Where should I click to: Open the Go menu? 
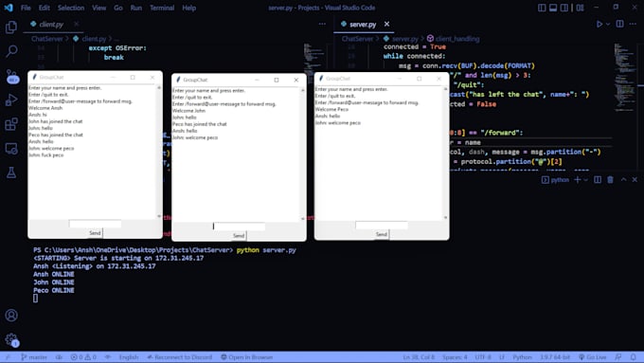(118, 8)
